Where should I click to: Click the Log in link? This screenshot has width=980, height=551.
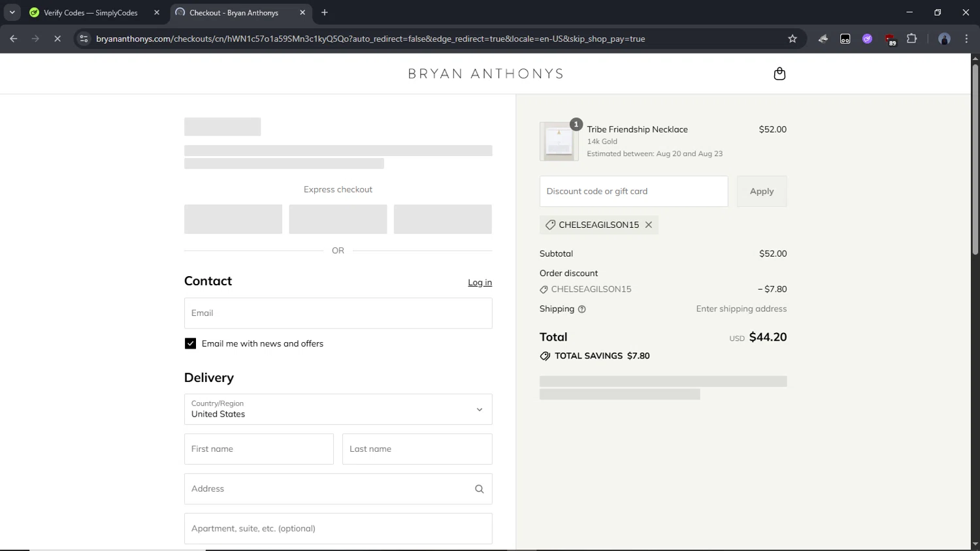pos(480,283)
